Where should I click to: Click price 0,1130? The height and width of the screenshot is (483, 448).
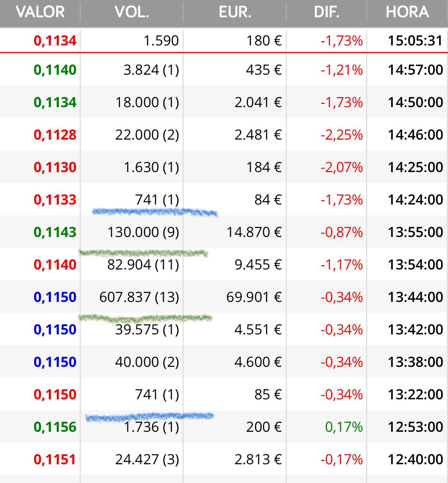pyautogui.click(x=55, y=167)
